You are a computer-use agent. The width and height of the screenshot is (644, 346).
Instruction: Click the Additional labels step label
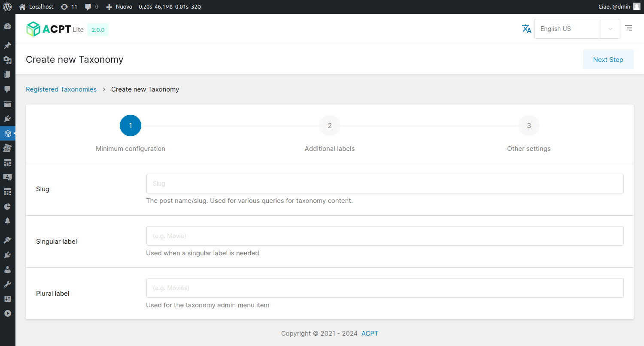[330, 149]
